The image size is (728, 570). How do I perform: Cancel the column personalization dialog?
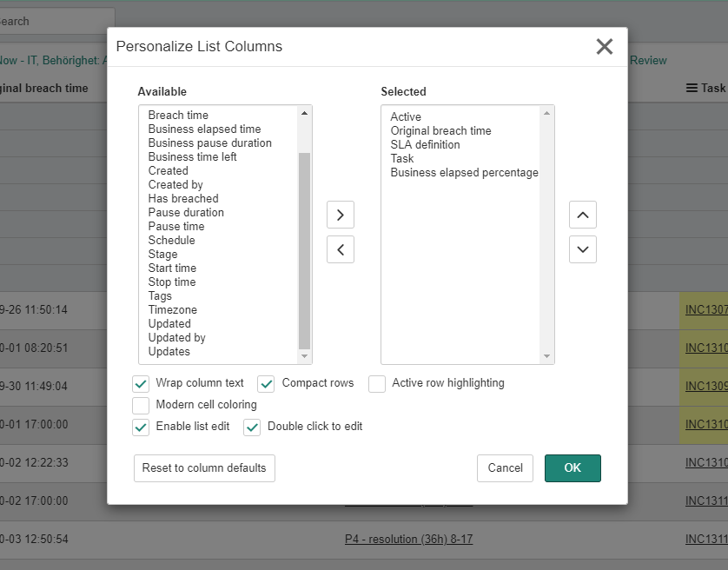(505, 467)
